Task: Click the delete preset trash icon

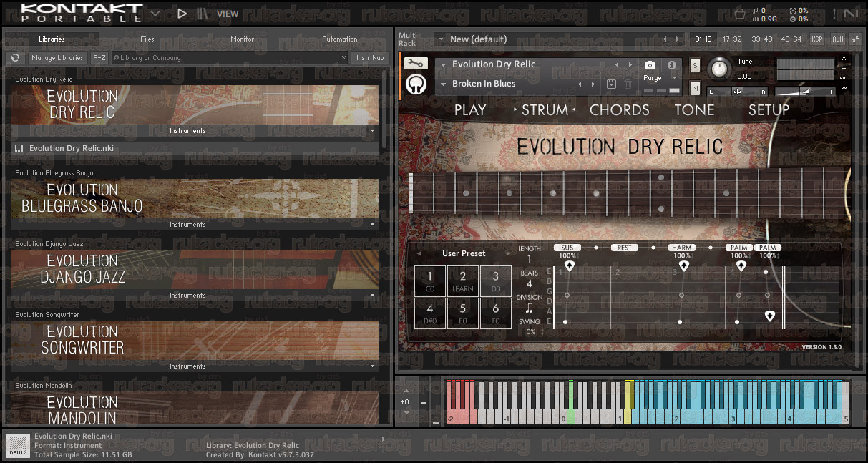Action: (x=628, y=84)
